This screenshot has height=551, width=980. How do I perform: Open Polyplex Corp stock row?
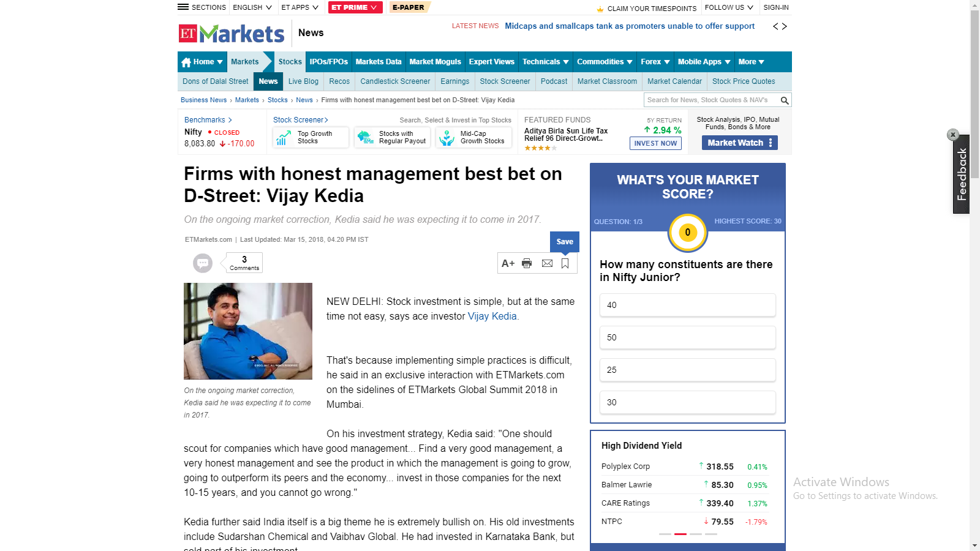pos(685,467)
